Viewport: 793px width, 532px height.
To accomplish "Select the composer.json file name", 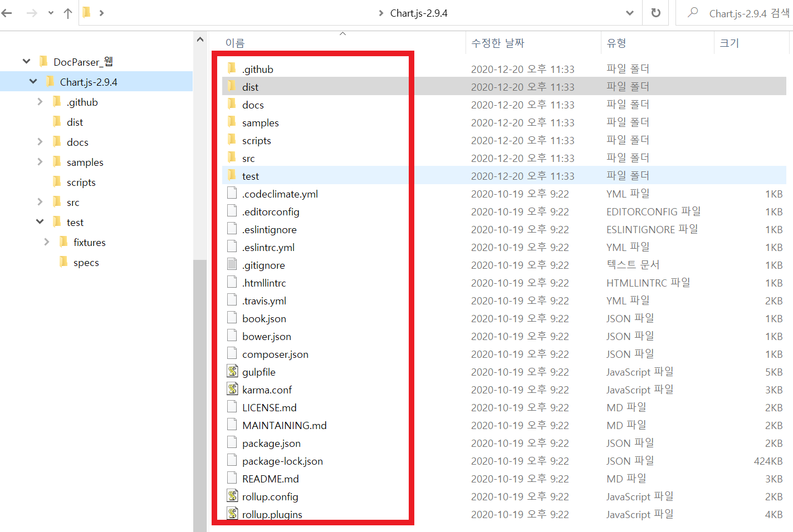I will pyautogui.click(x=275, y=354).
